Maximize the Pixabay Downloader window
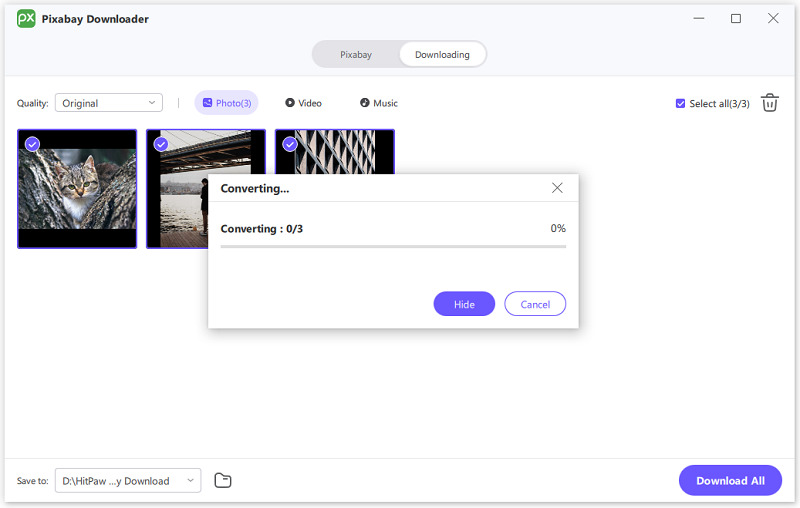Image resolution: width=800 pixels, height=508 pixels. pyautogui.click(x=736, y=18)
